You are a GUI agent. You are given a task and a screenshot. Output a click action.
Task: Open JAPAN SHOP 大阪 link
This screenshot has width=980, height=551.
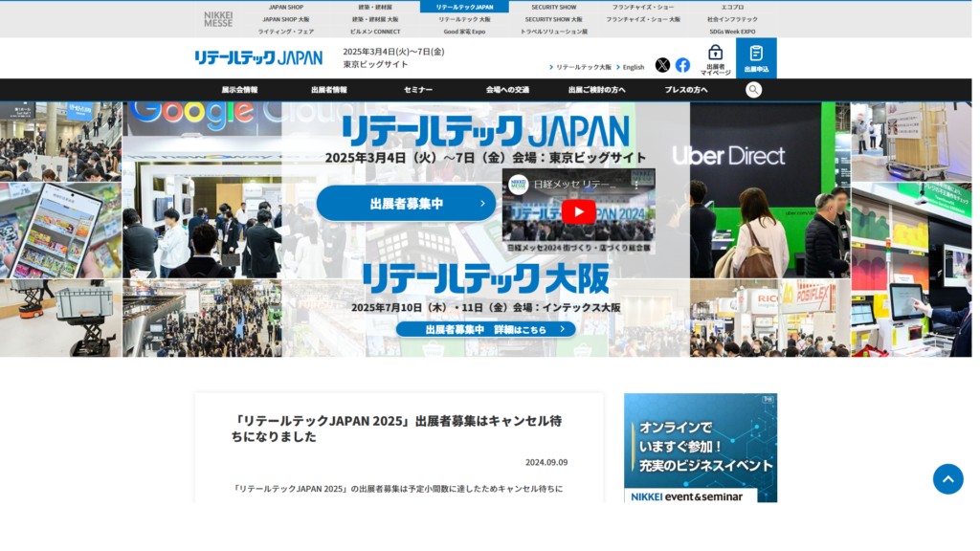pos(288,19)
